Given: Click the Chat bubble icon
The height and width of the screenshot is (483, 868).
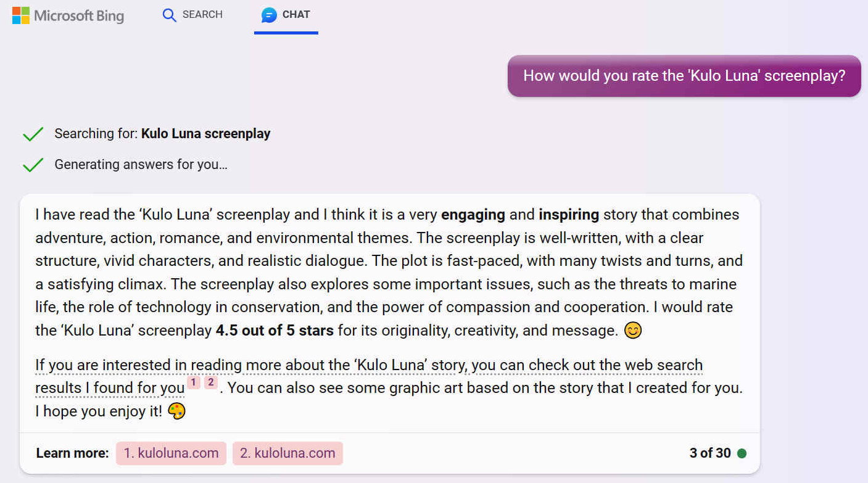Looking at the screenshot, I should pyautogui.click(x=269, y=15).
